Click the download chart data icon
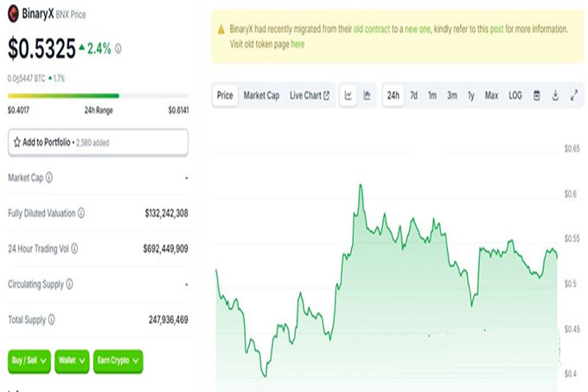 555,95
